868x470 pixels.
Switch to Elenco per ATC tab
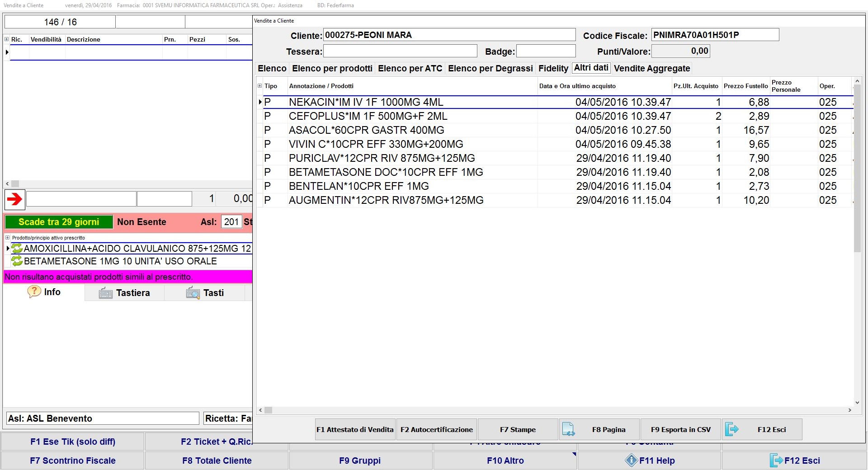410,68
